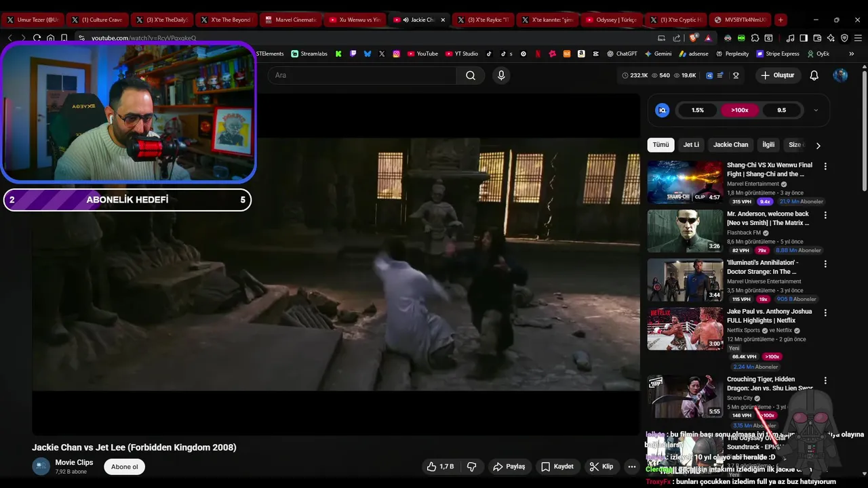This screenshot has width=868, height=488.
Task: Save the video with Kaydet
Action: [557, 466]
